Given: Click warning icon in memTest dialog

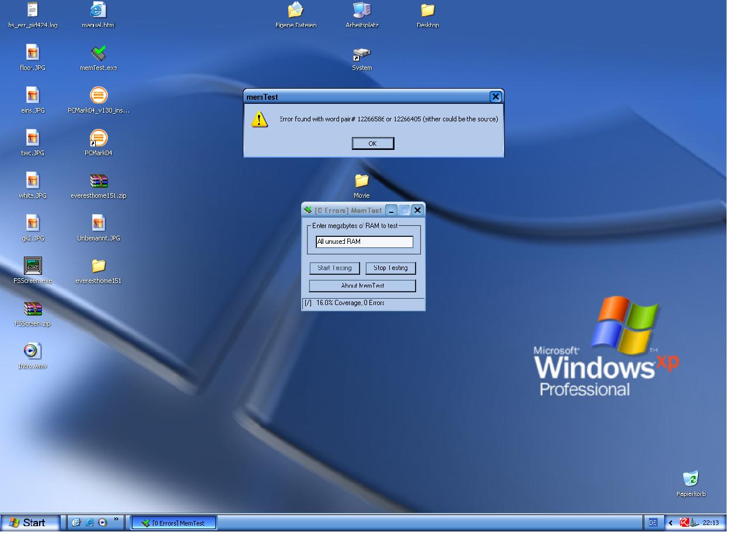Looking at the screenshot, I should [259, 120].
